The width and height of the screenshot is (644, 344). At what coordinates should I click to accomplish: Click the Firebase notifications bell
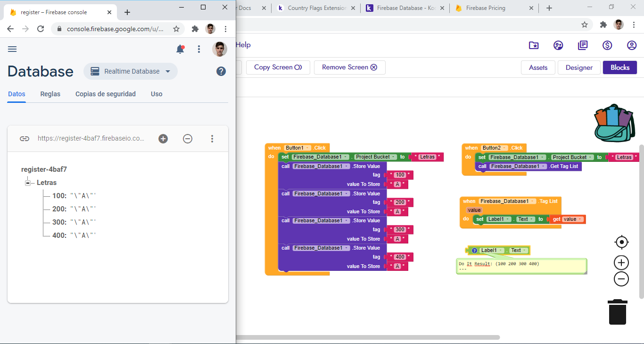(180, 49)
